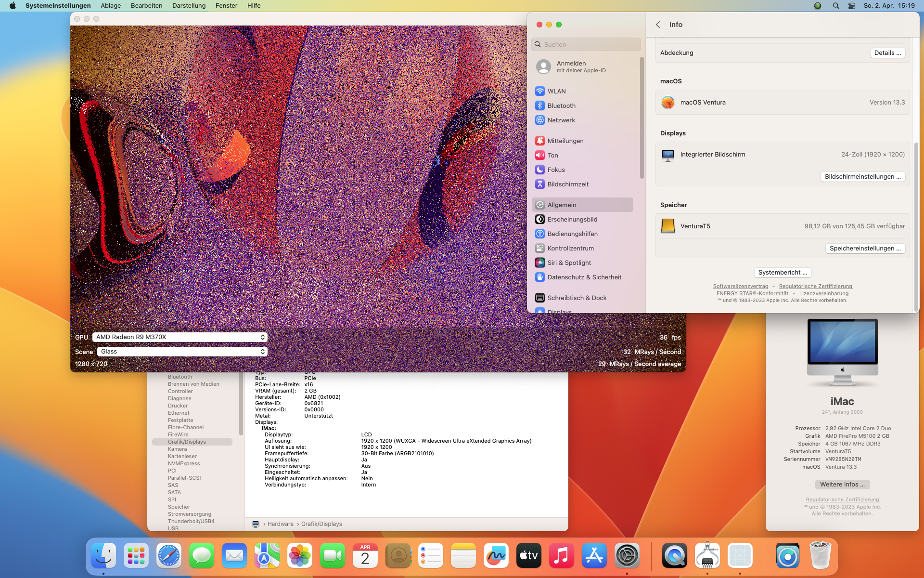Select Grafik/Displays in hardware list
The width and height of the screenshot is (924, 578).
coord(187,442)
